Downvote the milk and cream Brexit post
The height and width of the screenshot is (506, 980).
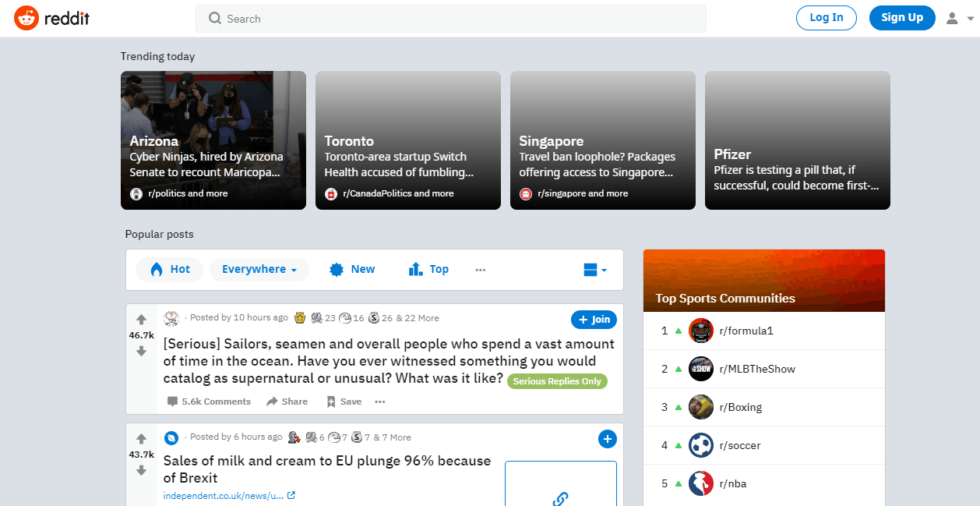141,471
